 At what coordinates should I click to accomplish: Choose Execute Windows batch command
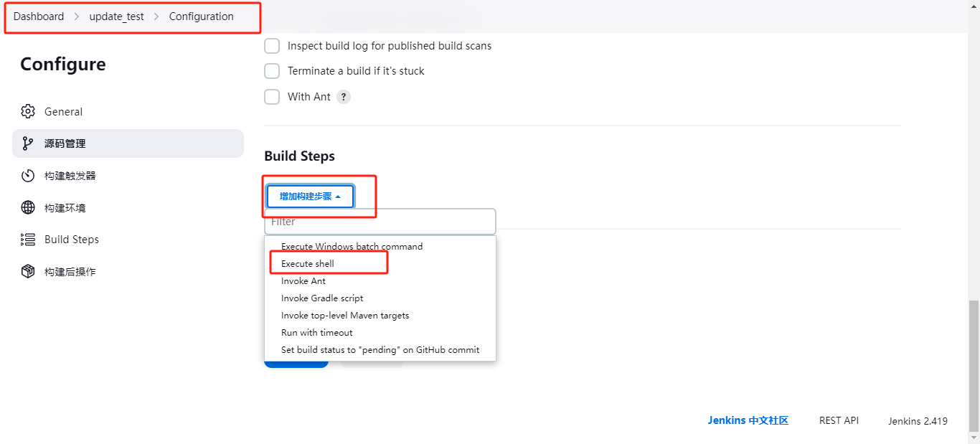click(352, 247)
